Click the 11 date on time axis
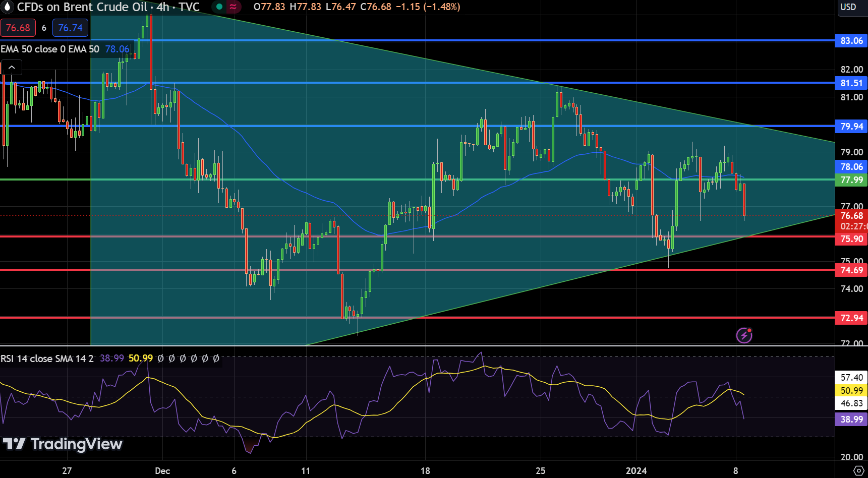This screenshot has width=868, height=478. [x=306, y=471]
